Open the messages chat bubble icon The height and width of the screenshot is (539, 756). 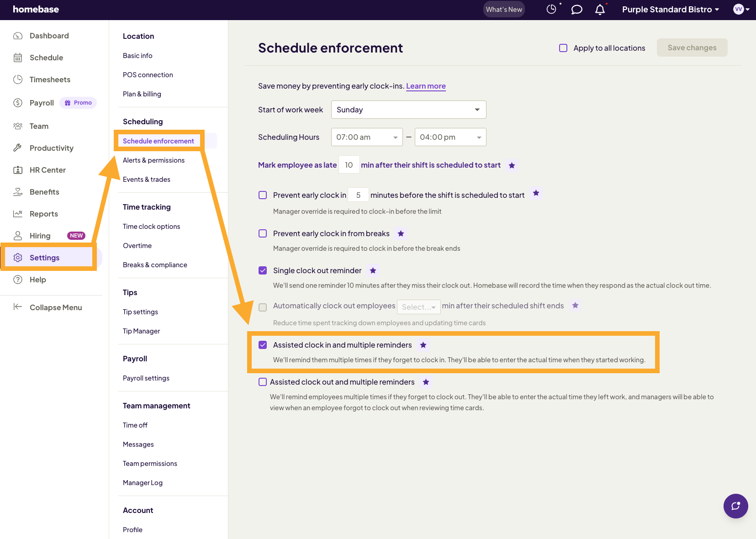pos(576,10)
